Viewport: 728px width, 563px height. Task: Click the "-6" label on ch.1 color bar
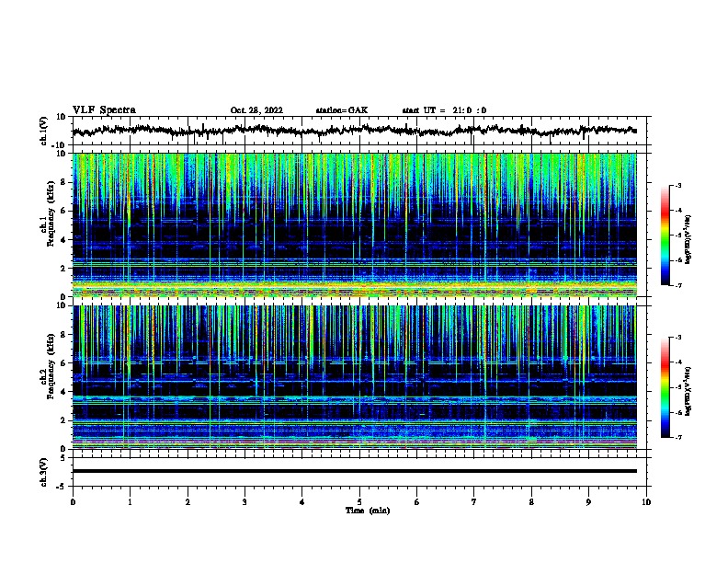pyautogui.click(x=678, y=260)
